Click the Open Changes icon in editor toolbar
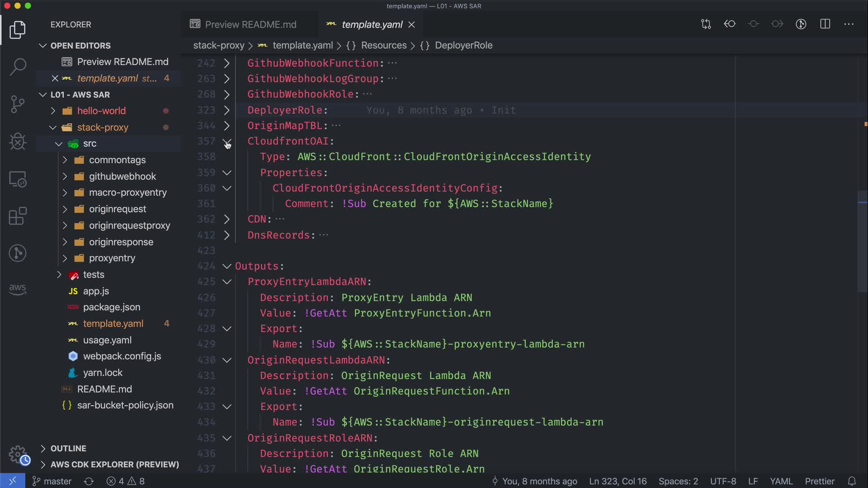 click(x=706, y=24)
